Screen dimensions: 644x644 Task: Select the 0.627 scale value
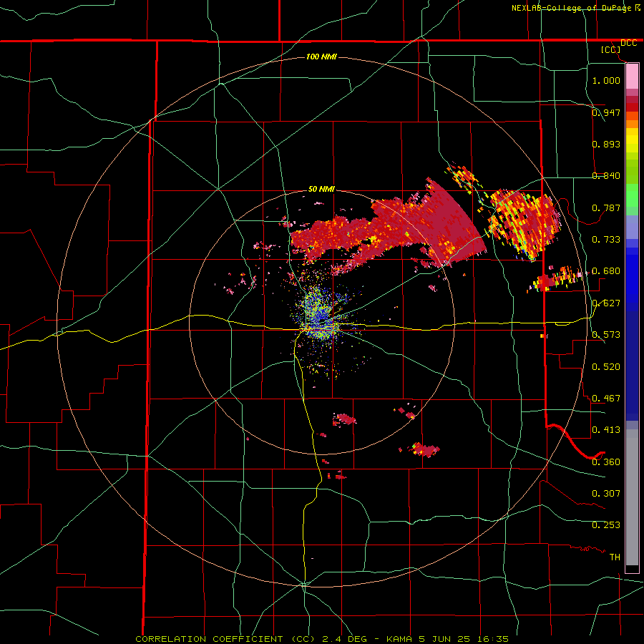click(606, 303)
